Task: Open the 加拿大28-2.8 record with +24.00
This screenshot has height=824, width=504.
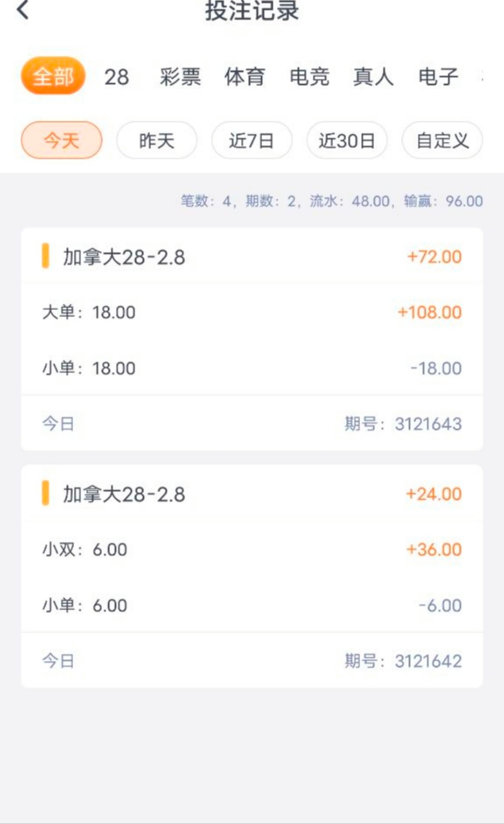Action: click(x=252, y=494)
